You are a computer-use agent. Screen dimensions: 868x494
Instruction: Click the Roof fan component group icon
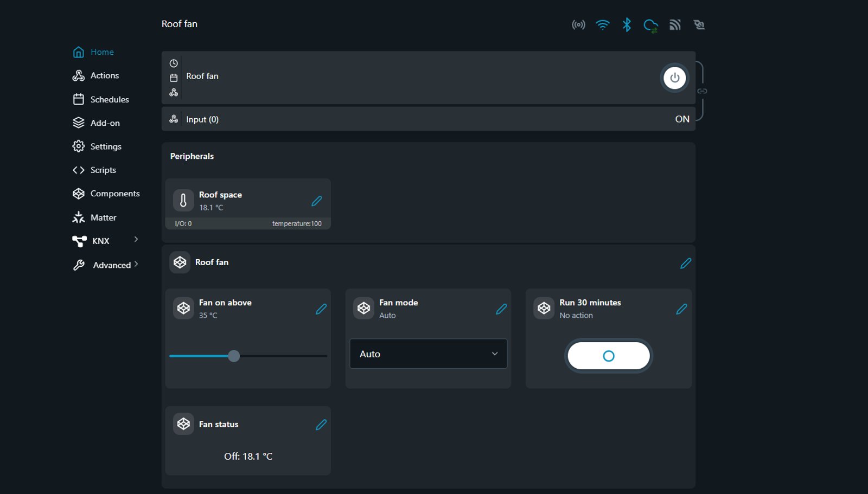(180, 262)
